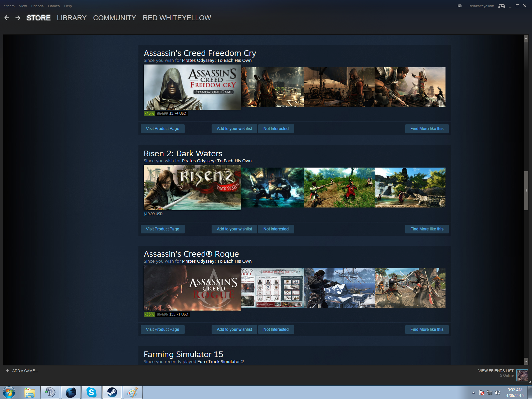View Freedom Cry ship wheel screenshot
532x399 pixels.
[x=339, y=87]
